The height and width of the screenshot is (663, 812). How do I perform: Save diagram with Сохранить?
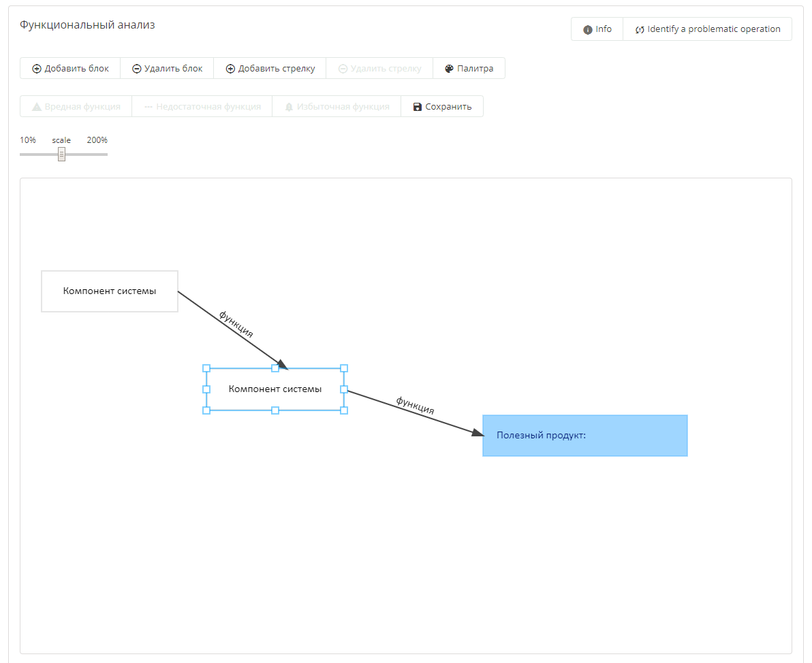click(442, 107)
